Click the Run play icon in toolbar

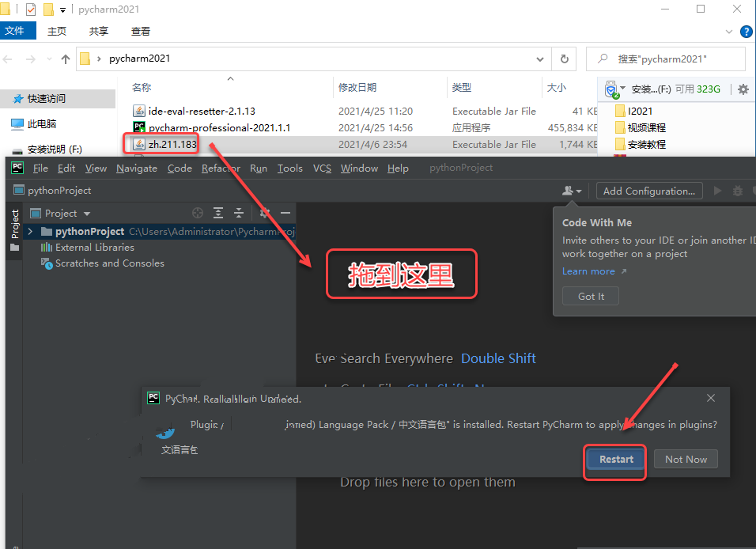717,191
